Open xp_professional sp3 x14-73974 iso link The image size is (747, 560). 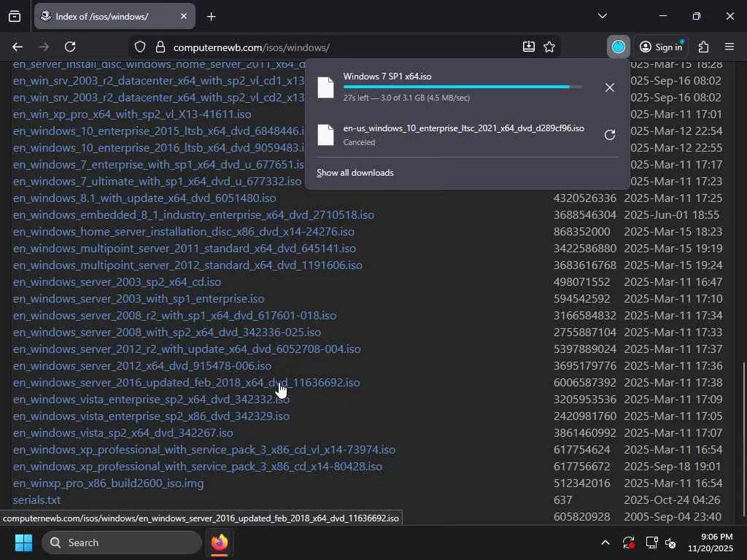click(204, 449)
